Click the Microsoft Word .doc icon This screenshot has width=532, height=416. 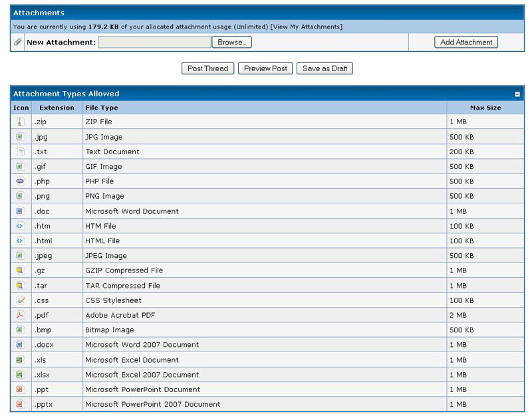(21, 211)
